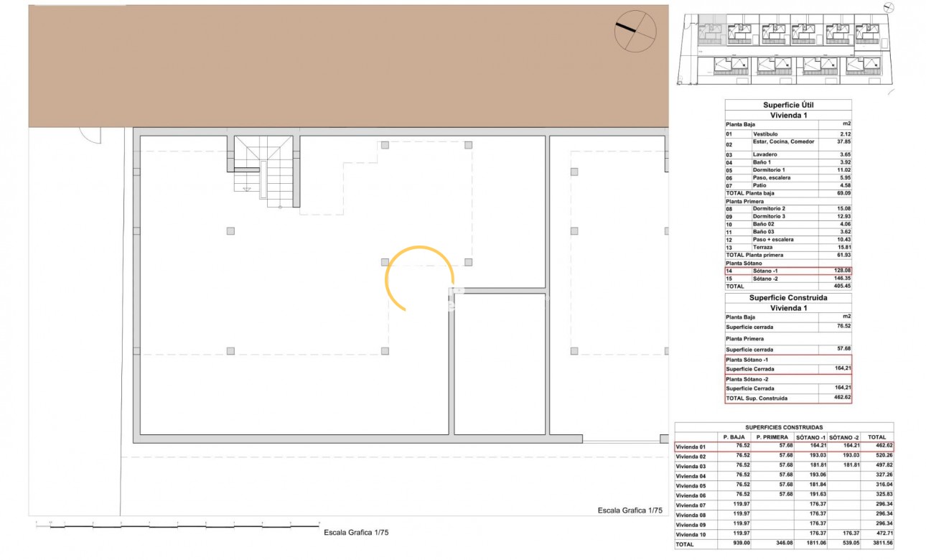Click the 'Vivienda 04' row label
This screenshot has width=926, height=560.
pos(691,476)
